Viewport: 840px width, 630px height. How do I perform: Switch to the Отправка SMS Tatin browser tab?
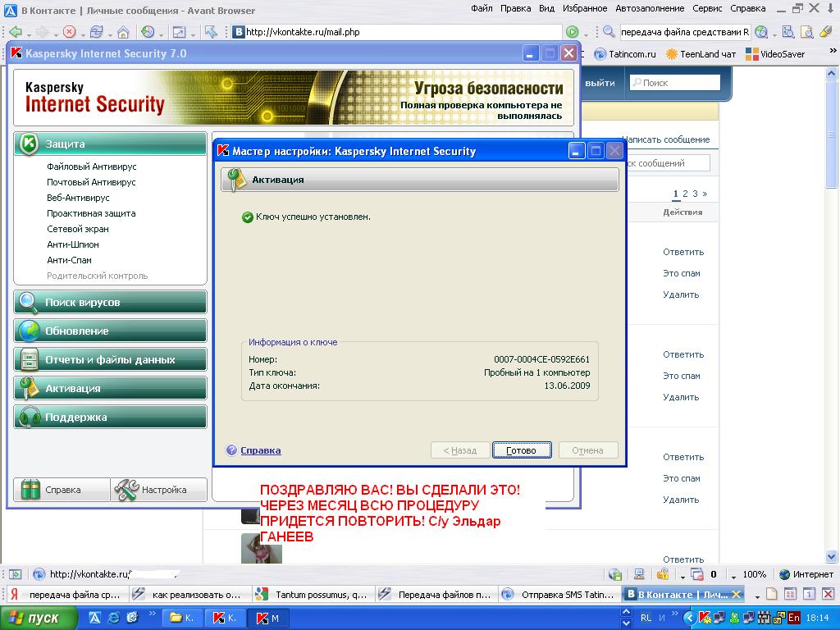click(559, 594)
